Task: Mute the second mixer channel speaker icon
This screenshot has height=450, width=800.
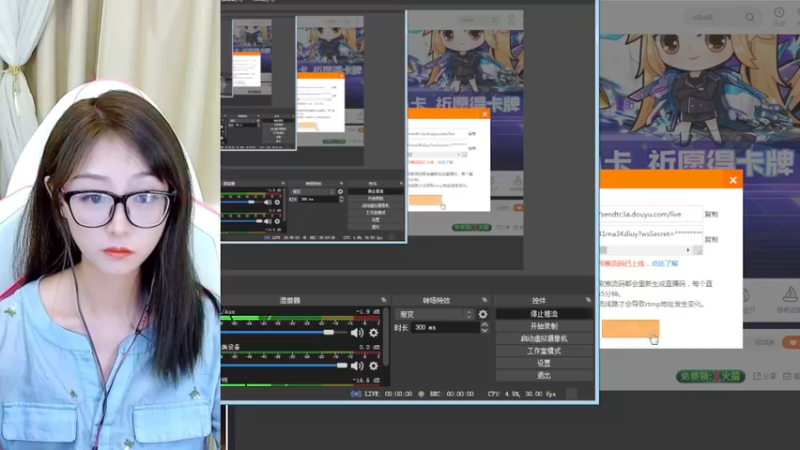Action: click(x=357, y=366)
